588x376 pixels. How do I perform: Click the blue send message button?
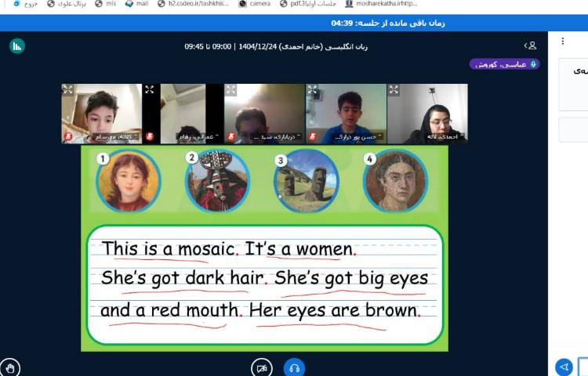pos(564,367)
